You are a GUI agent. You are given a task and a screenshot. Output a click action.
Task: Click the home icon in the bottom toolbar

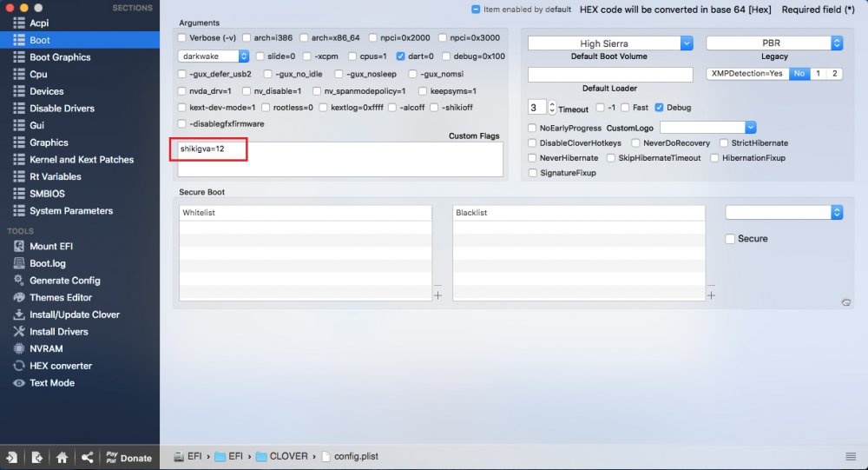(x=62, y=457)
